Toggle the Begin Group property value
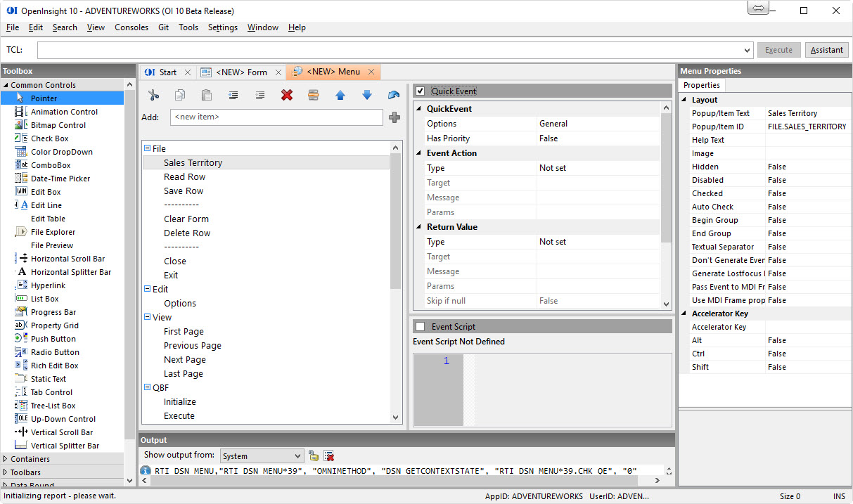 807,220
